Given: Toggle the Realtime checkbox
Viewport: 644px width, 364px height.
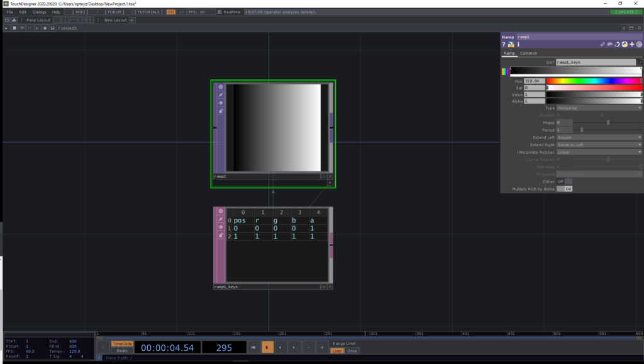Looking at the screenshot, I should 219,12.
